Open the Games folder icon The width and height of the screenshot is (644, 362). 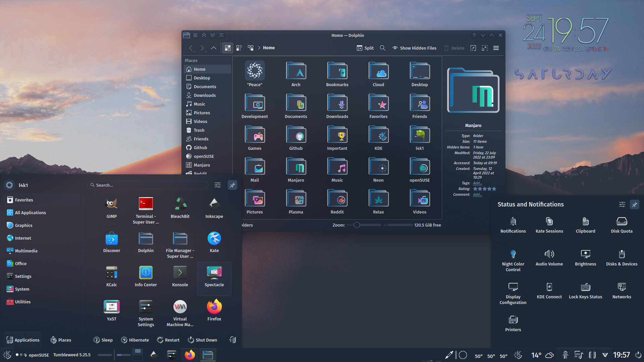pyautogui.click(x=255, y=135)
